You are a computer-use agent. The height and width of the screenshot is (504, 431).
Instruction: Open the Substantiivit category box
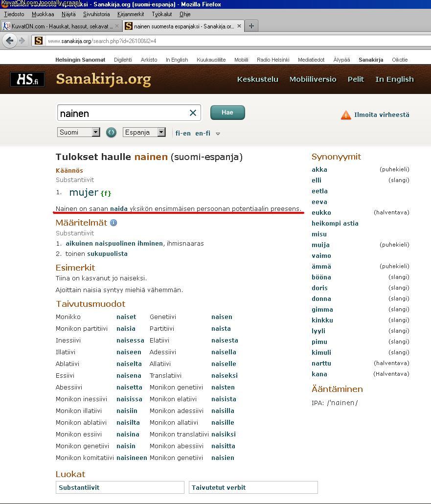(120, 487)
